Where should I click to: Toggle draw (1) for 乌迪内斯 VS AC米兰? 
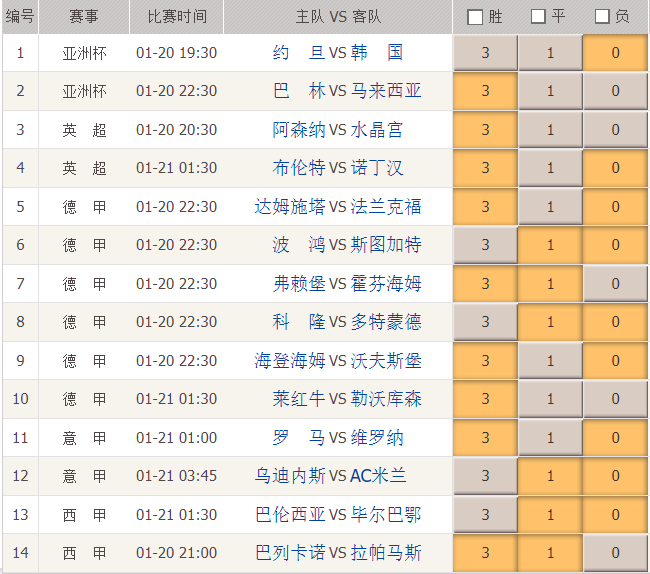[x=551, y=476]
